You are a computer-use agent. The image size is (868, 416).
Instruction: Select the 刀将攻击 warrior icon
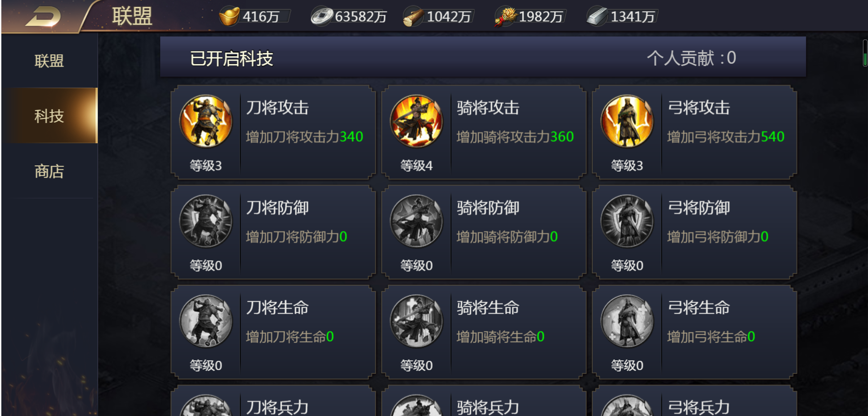206,121
